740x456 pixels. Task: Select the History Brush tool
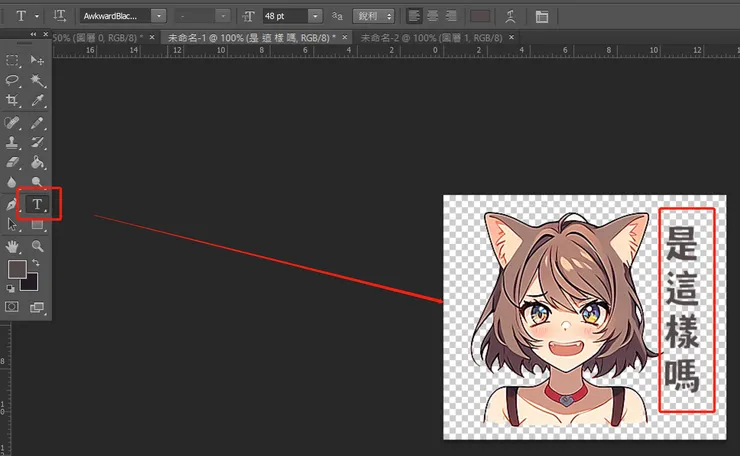click(37, 143)
